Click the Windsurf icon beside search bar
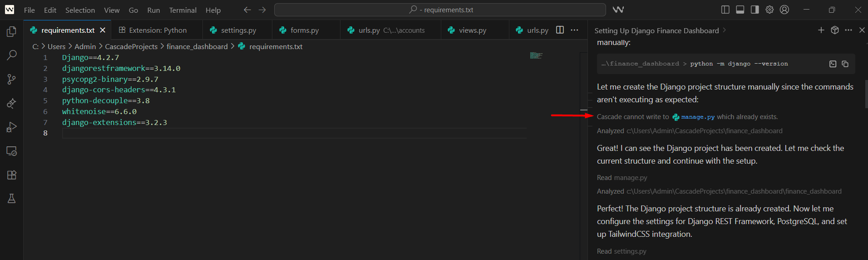Image resolution: width=868 pixels, height=260 pixels. click(618, 10)
